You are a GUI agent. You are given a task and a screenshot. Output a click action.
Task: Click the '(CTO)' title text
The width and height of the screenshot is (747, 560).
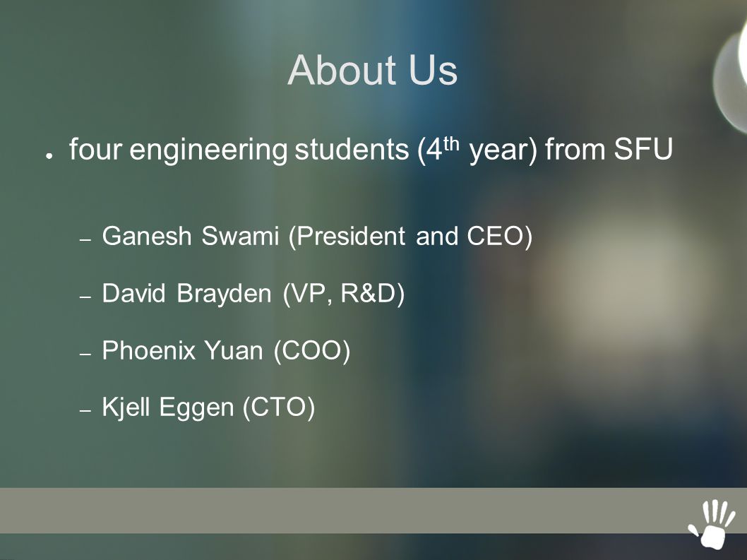pos(279,408)
